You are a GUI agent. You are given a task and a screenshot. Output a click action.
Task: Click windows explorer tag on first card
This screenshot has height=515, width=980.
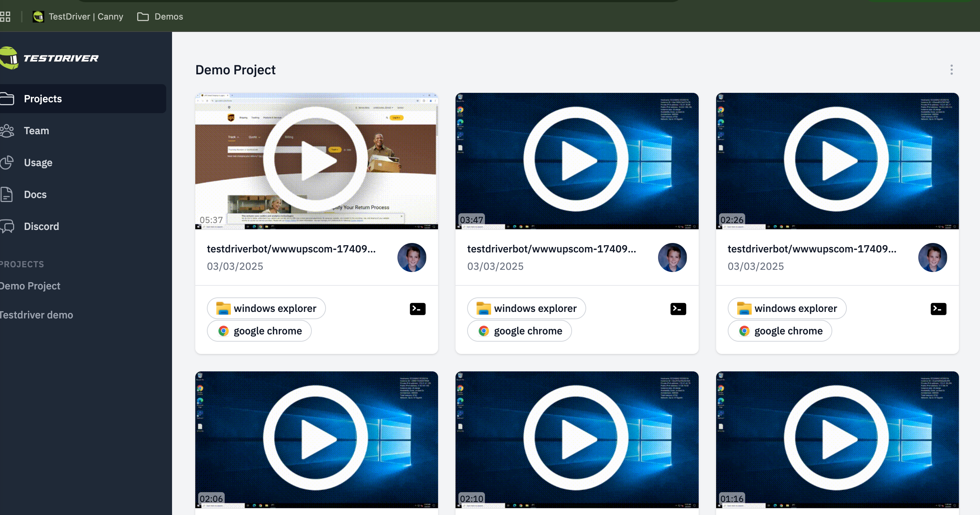266,308
